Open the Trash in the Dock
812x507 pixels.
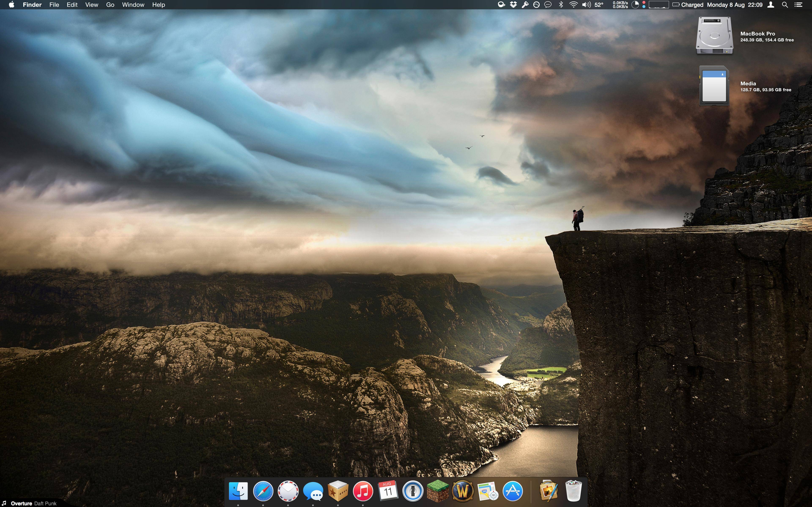(573, 491)
